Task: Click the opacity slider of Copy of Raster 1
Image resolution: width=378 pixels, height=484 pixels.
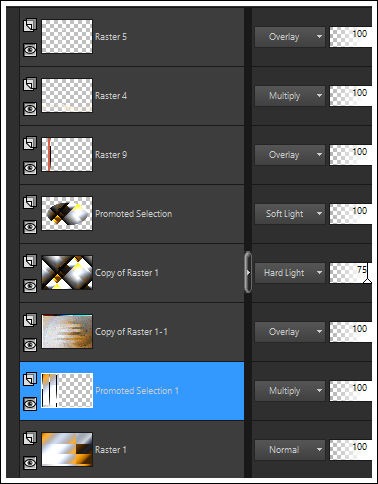Action: coord(351,273)
